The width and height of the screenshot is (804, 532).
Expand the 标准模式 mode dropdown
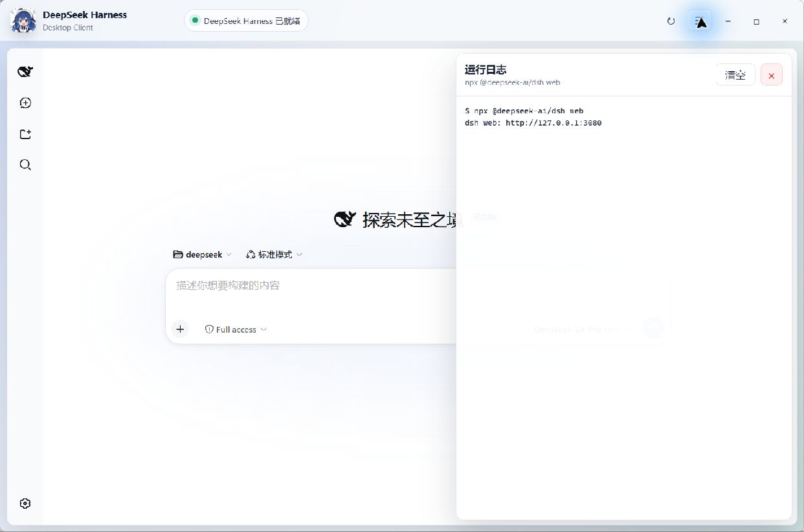(x=274, y=255)
